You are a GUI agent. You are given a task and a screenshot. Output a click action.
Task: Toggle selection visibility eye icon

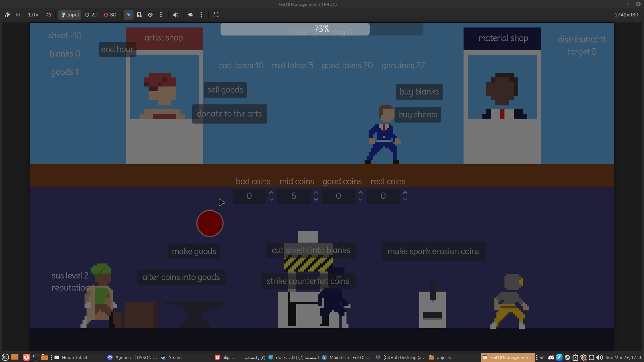150,15
